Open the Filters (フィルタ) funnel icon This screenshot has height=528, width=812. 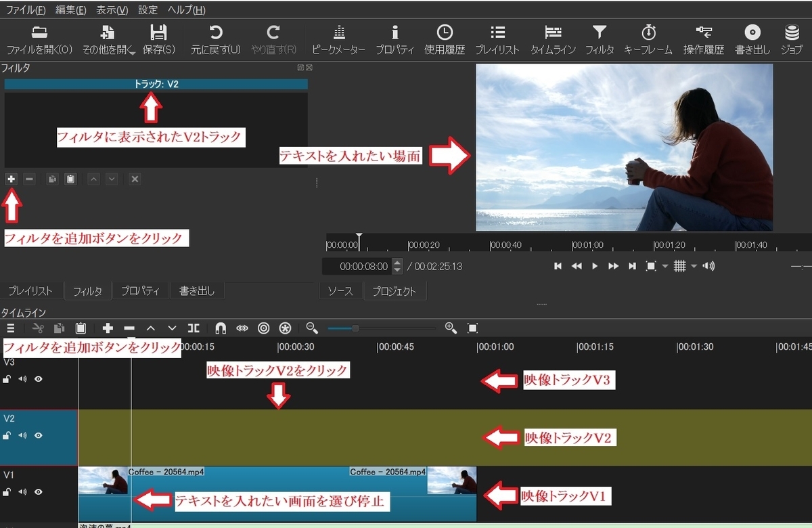coord(600,32)
